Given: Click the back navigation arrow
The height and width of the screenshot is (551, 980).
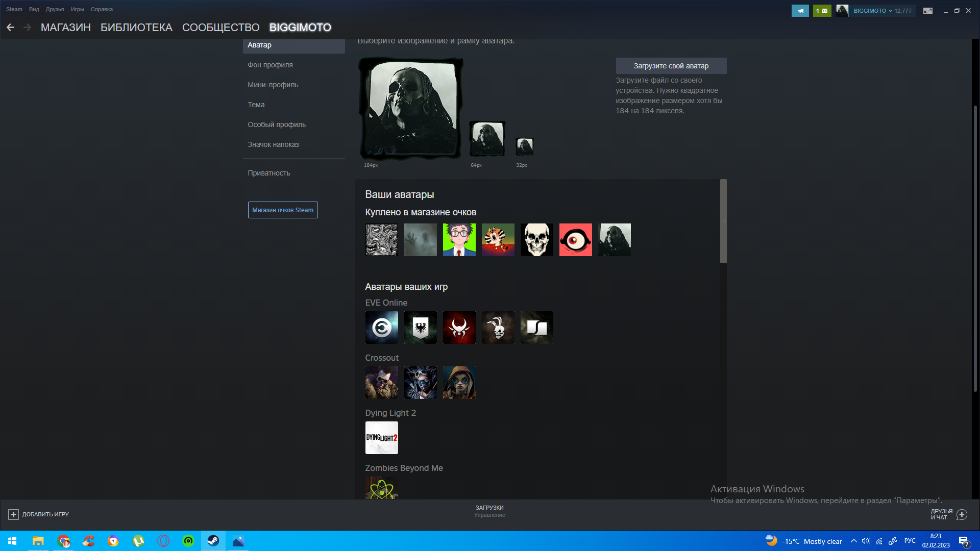Looking at the screenshot, I should coord(10,28).
